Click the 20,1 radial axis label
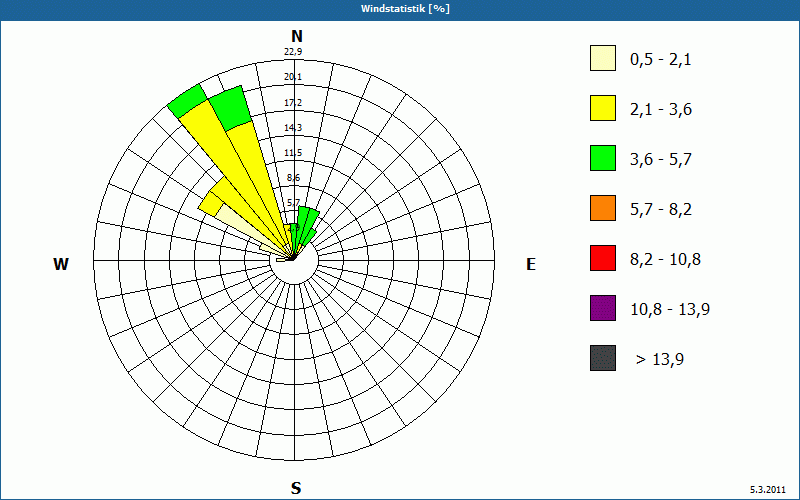 click(x=293, y=77)
